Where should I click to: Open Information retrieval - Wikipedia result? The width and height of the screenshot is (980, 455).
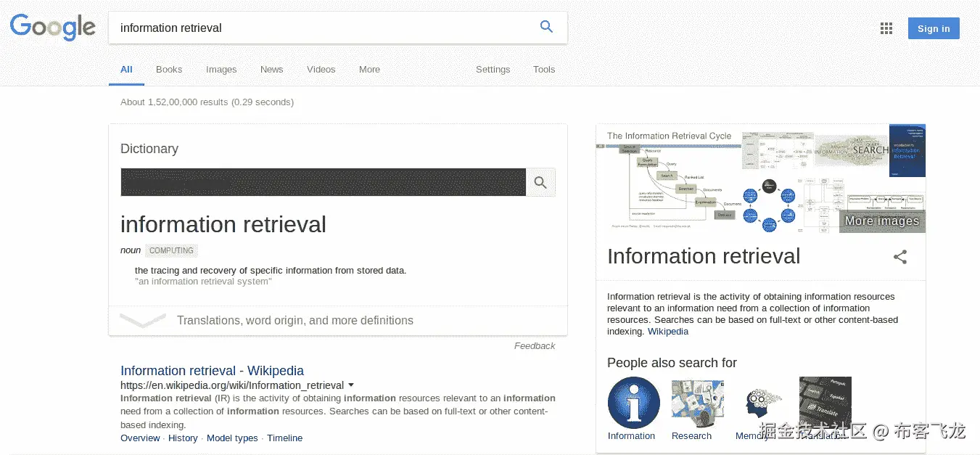pos(212,371)
